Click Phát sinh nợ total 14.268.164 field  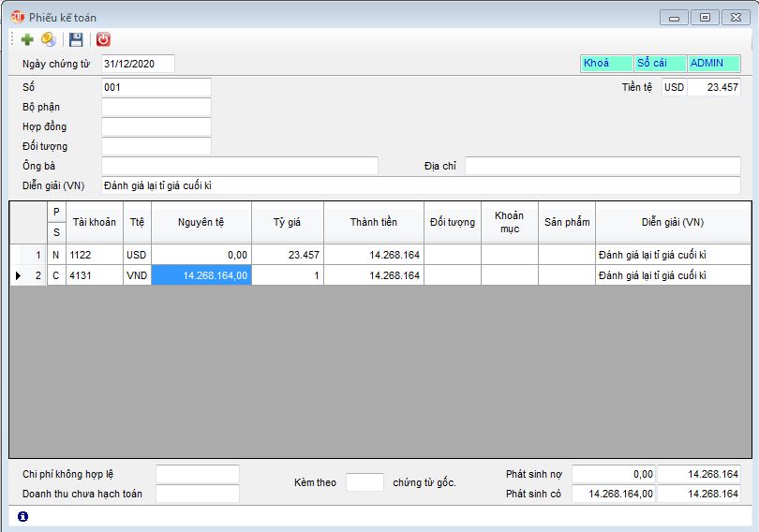[699, 474]
